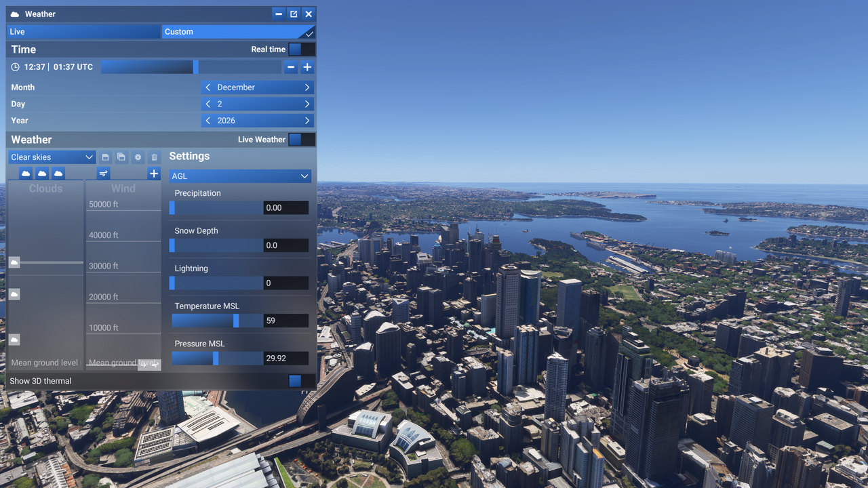This screenshot has height=488, width=868.
Task: Click the Temperature MSL value field 59
Action: tap(286, 321)
